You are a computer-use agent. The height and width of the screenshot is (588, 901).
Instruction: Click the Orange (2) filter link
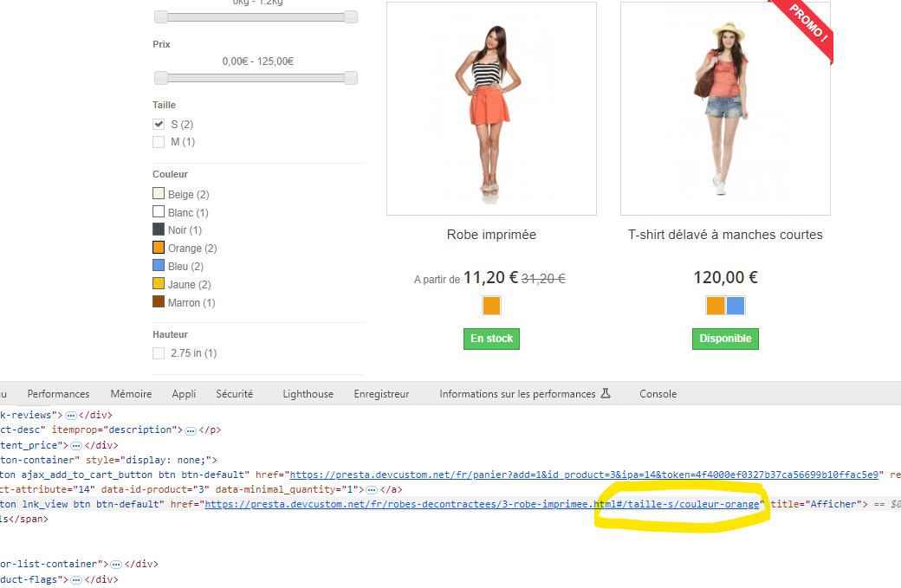[x=192, y=249]
